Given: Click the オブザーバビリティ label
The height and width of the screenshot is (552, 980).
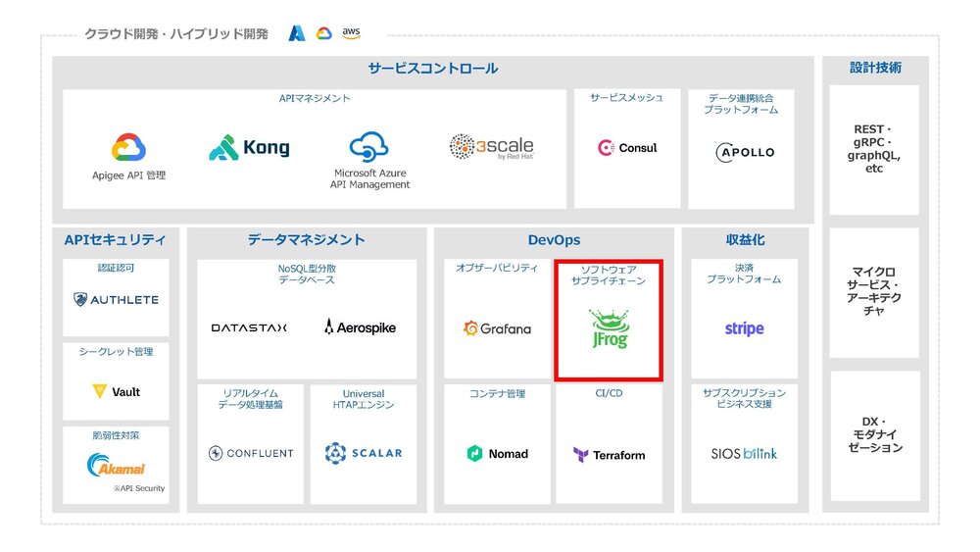Looking at the screenshot, I should [x=497, y=268].
